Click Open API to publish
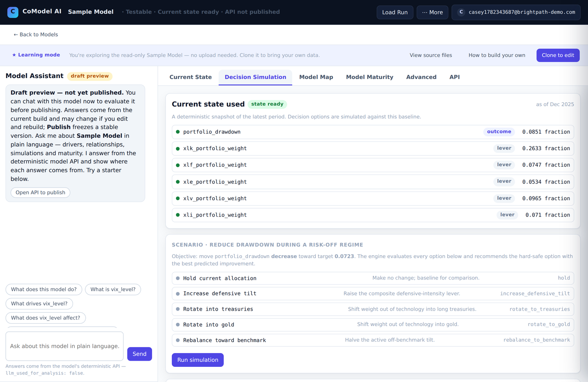The height and width of the screenshot is (382, 588). 40,192
